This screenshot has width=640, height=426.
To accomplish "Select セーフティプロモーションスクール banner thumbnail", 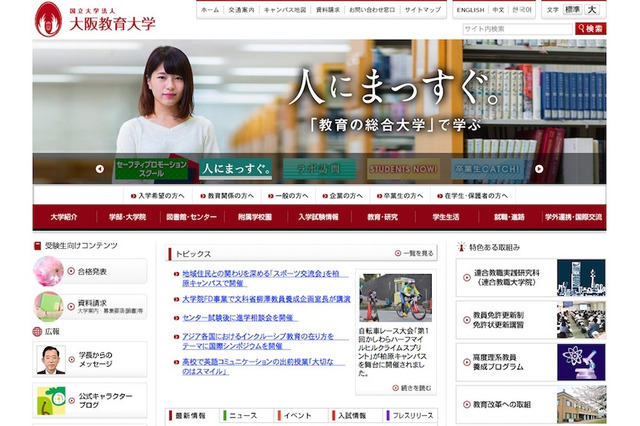I will click(x=151, y=169).
